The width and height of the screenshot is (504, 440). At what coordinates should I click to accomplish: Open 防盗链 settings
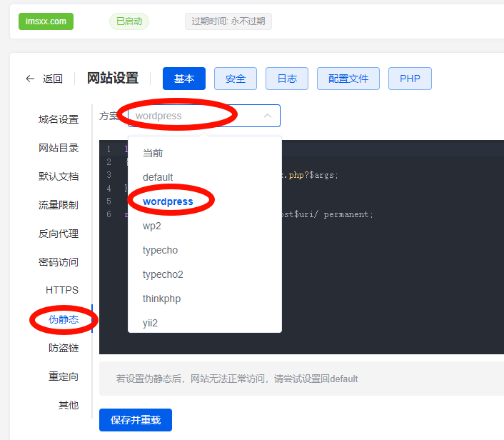tap(64, 348)
